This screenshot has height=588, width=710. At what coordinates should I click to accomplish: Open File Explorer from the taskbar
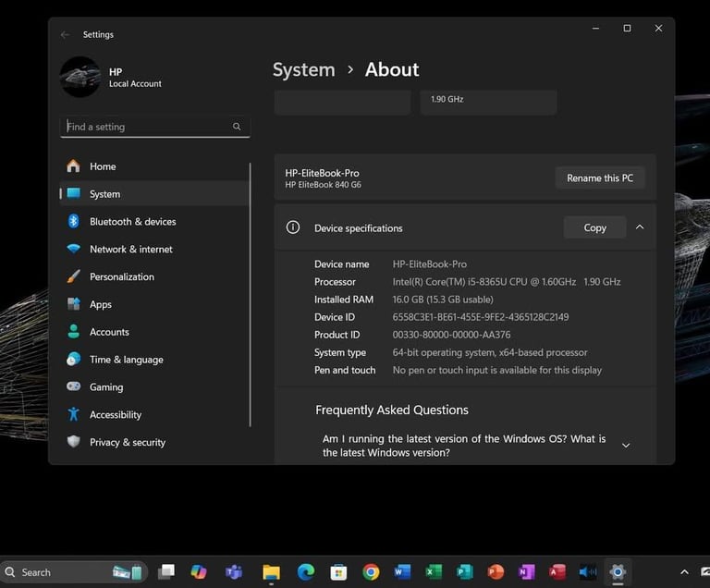pyautogui.click(x=271, y=571)
